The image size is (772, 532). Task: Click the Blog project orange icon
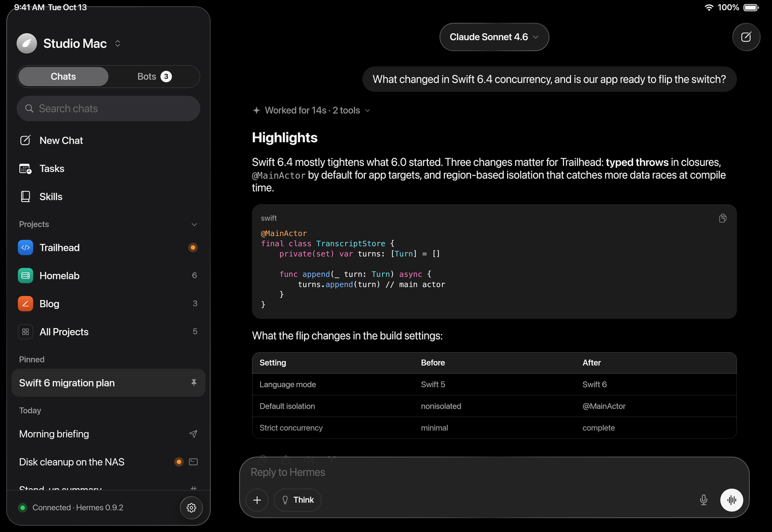(26, 303)
